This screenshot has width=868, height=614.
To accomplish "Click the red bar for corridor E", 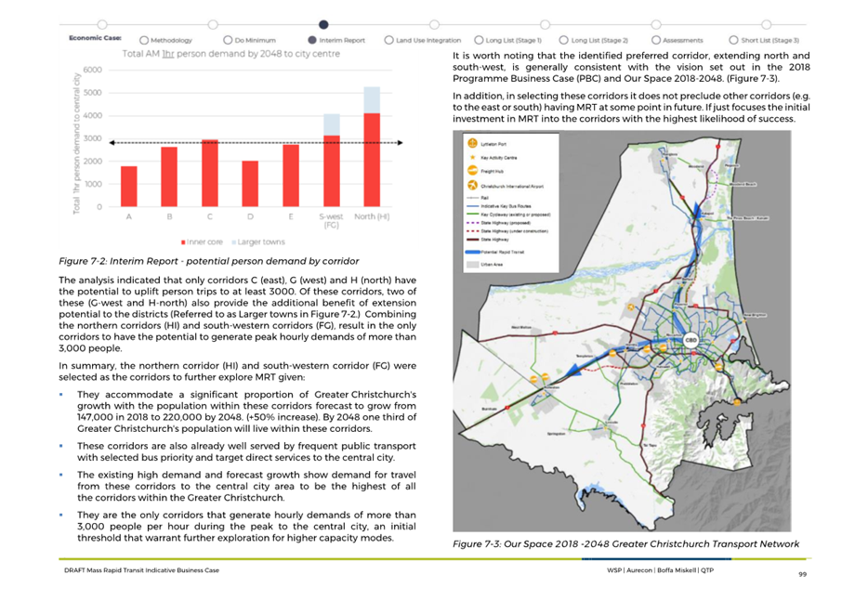I will tap(291, 176).
